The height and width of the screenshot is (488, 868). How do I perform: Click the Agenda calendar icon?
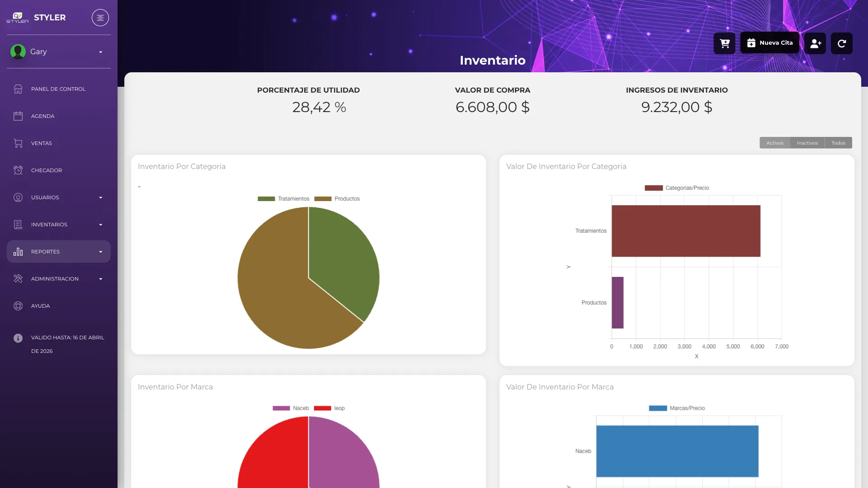(18, 116)
